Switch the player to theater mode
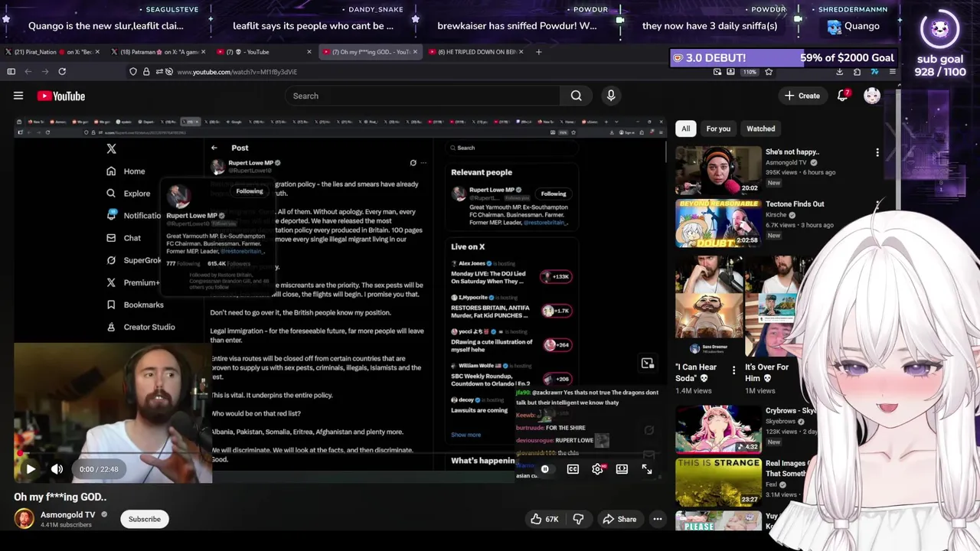980x551 pixels. (x=622, y=469)
